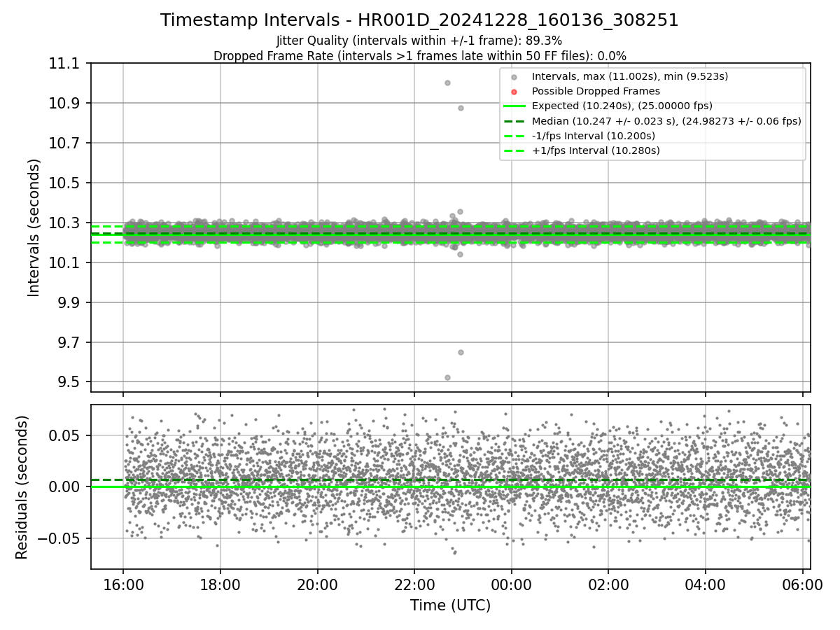Click the 'Residuals (seconds)' y-axis label
This screenshot has width=840, height=630.
(22, 487)
